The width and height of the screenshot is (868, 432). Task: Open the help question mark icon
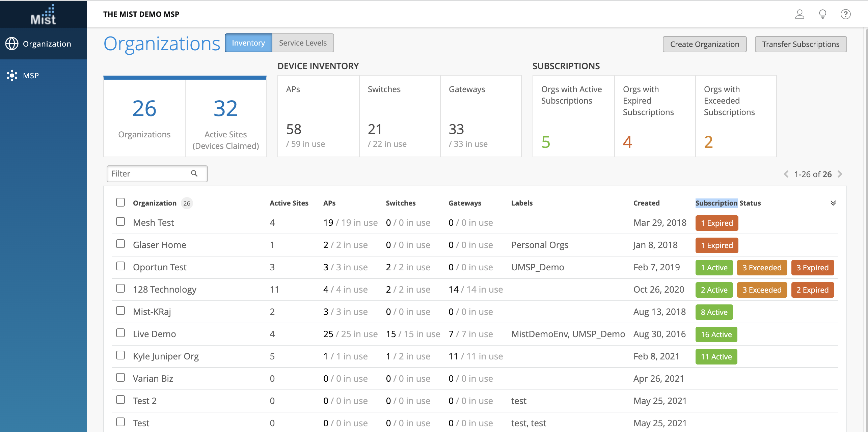(x=845, y=14)
